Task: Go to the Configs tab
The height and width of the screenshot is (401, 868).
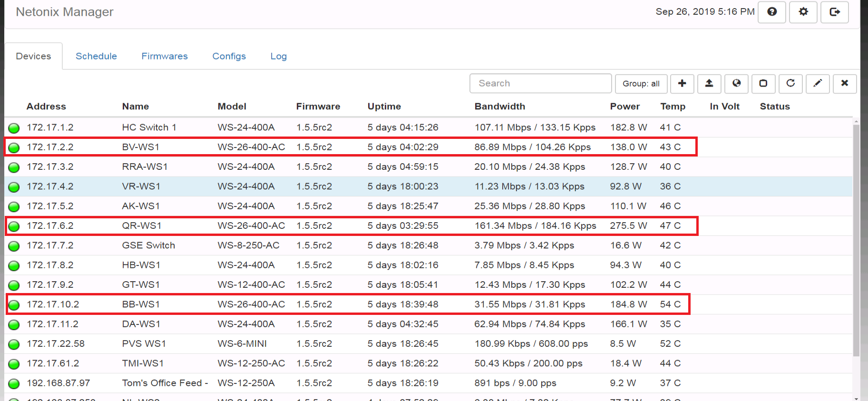Action: coord(229,56)
